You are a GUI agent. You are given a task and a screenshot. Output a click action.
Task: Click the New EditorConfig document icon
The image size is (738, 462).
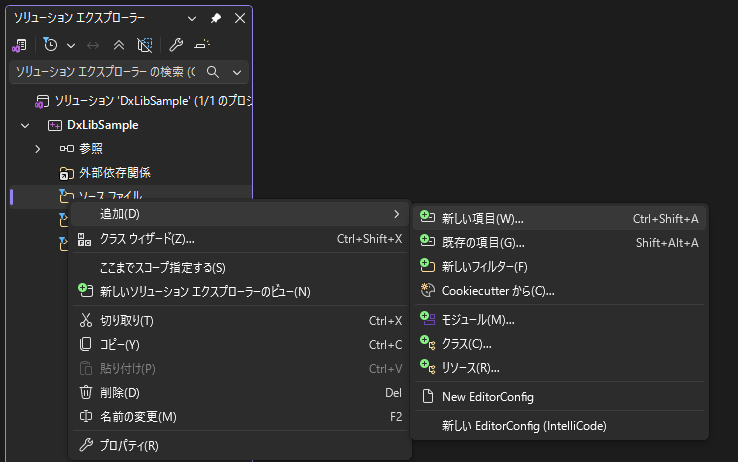428,396
